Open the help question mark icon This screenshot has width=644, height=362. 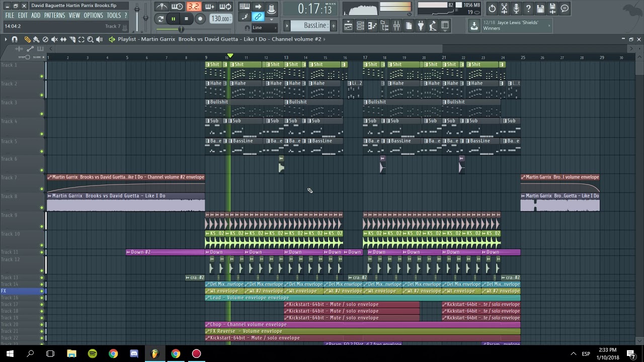(x=528, y=9)
